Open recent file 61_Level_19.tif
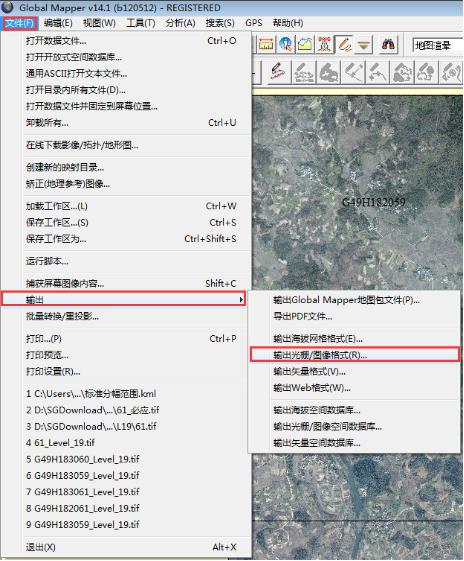This screenshot has height=561, width=464. pos(60,443)
